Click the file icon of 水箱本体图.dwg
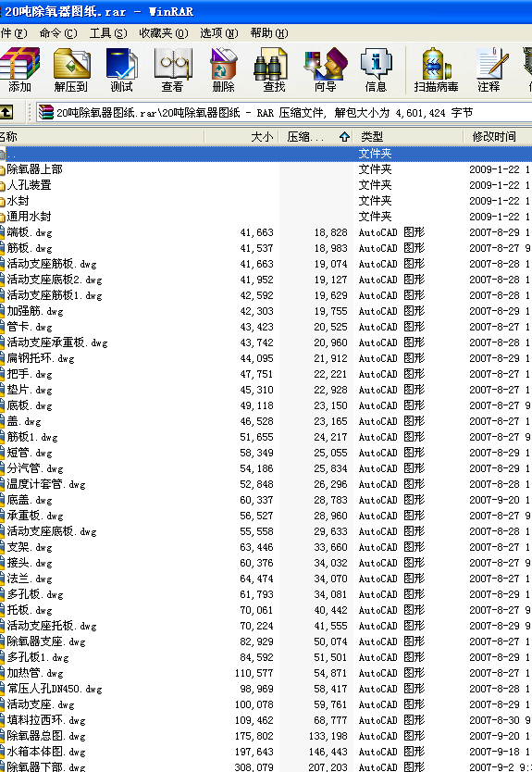This screenshot has height=772, width=532. [x=3, y=752]
